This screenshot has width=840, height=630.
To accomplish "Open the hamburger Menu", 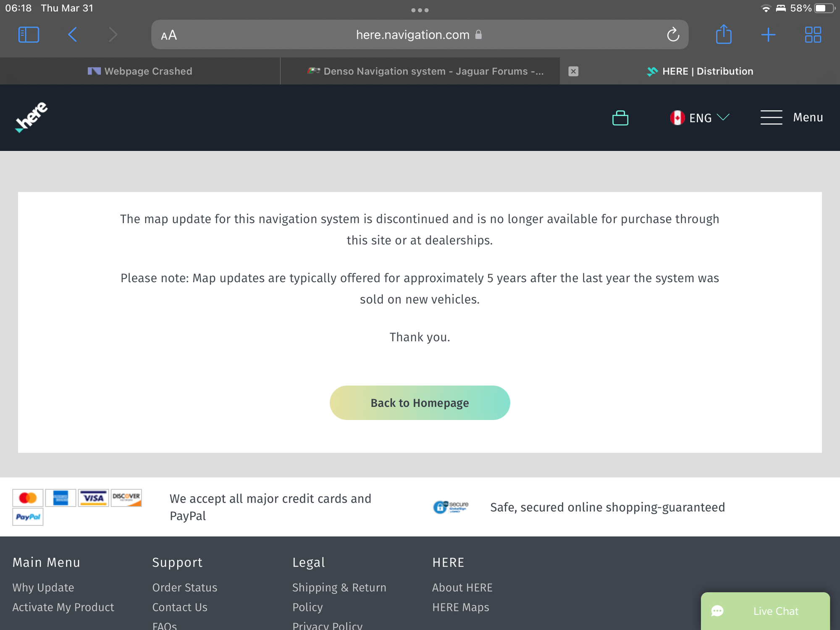I will [x=791, y=118].
